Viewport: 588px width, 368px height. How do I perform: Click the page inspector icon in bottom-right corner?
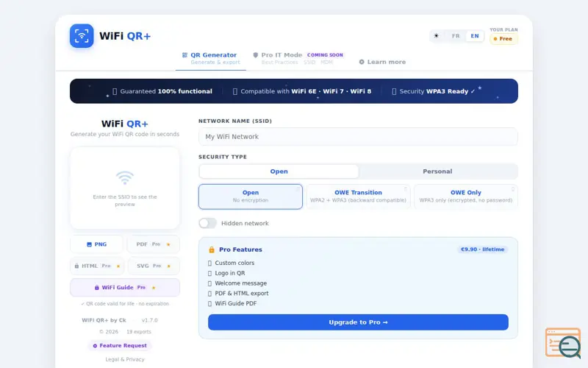click(x=564, y=342)
